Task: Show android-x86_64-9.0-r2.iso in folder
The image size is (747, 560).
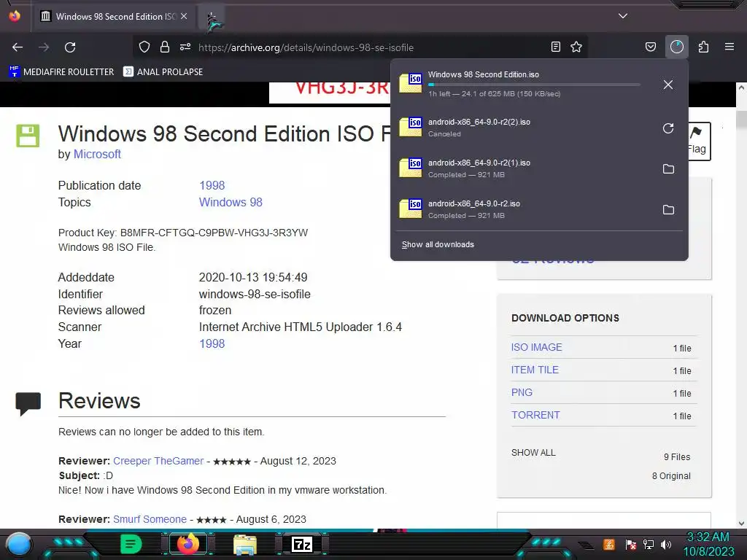Action: tap(668, 209)
